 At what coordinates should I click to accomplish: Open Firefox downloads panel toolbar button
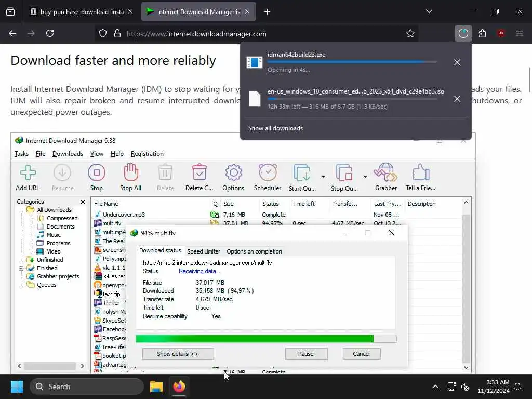point(463,33)
